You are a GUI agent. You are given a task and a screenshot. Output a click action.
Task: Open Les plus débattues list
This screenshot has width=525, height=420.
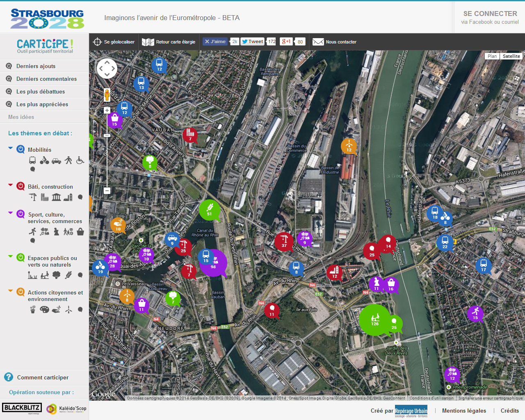coord(41,91)
